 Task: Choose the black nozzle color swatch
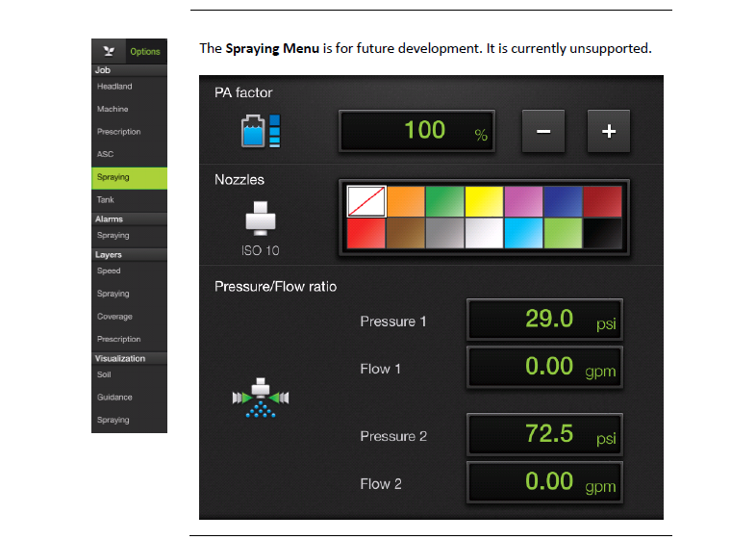tap(603, 233)
